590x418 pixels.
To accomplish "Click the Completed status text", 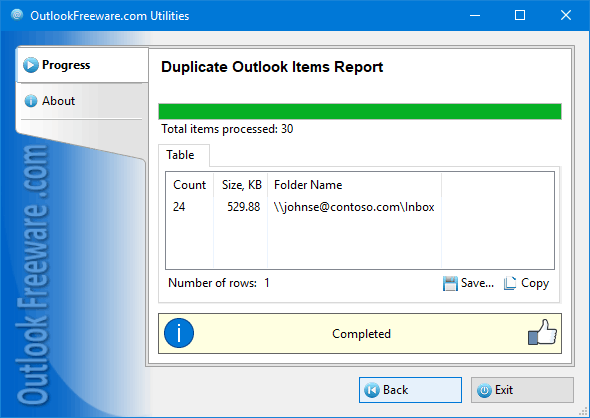I will coord(361,334).
